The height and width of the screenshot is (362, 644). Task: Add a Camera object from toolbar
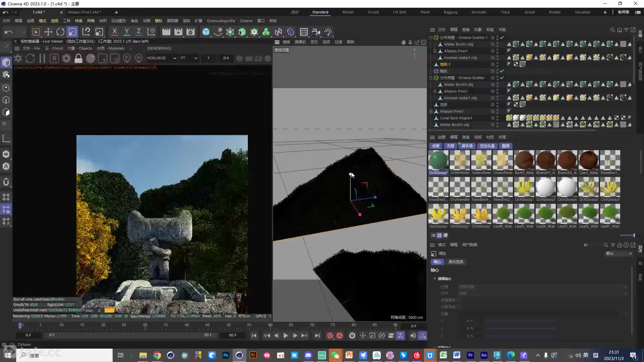[316, 32]
